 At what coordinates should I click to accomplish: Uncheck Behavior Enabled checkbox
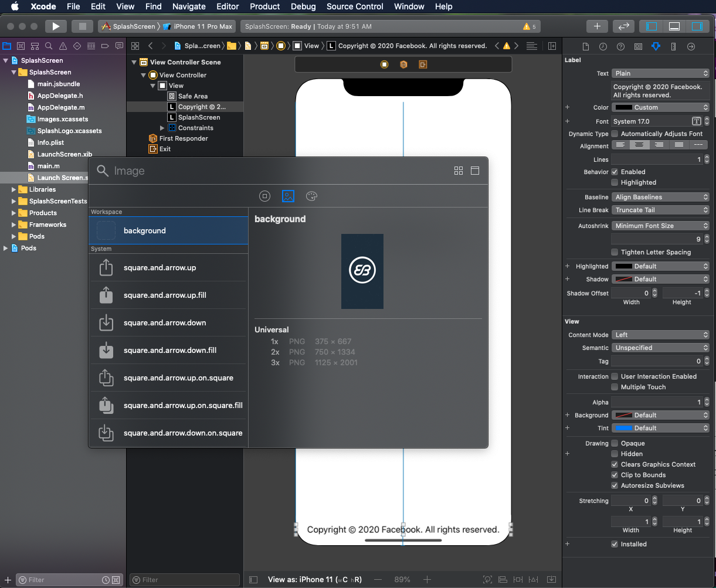[615, 172]
